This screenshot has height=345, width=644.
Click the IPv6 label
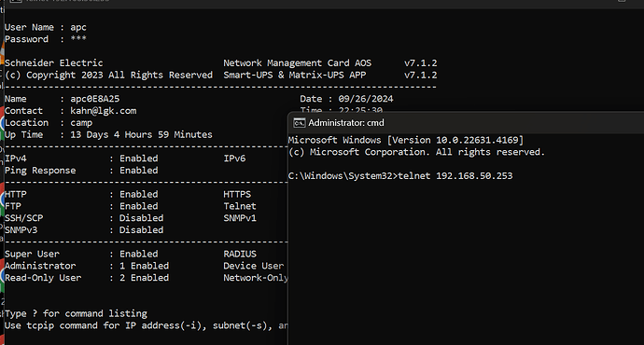coord(234,159)
